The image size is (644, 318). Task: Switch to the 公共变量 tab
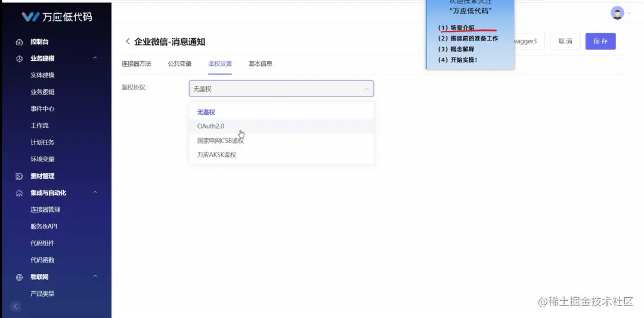(179, 64)
